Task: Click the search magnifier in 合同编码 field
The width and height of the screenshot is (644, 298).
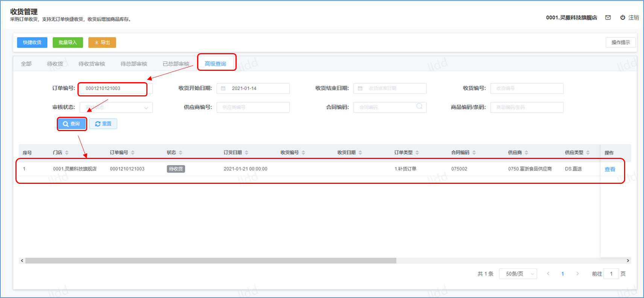Action: pyautogui.click(x=419, y=107)
